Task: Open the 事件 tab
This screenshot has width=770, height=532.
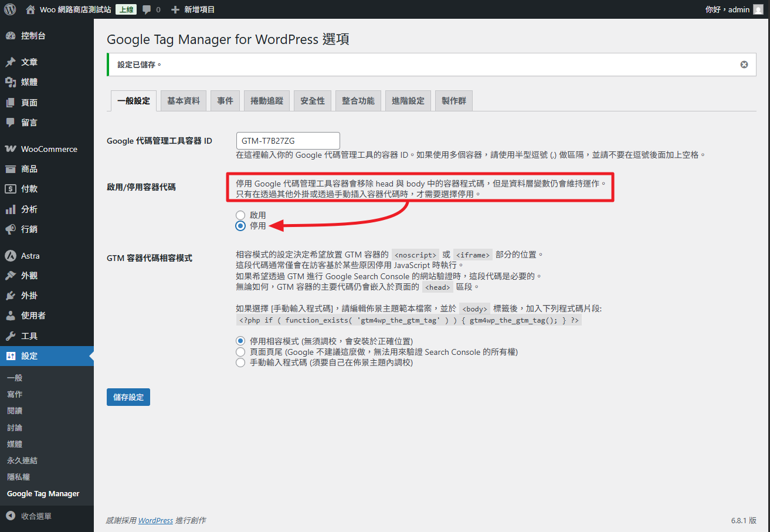Action: pos(225,101)
